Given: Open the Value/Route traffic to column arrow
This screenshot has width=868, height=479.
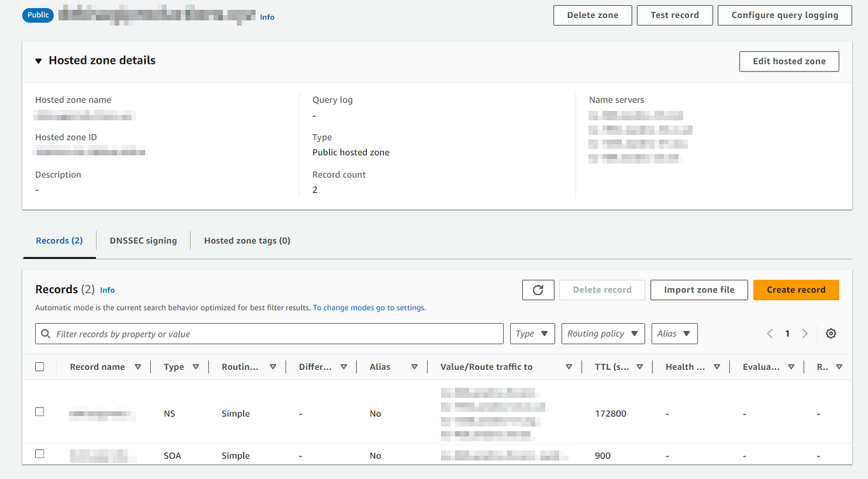Looking at the screenshot, I should coord(568,367).
